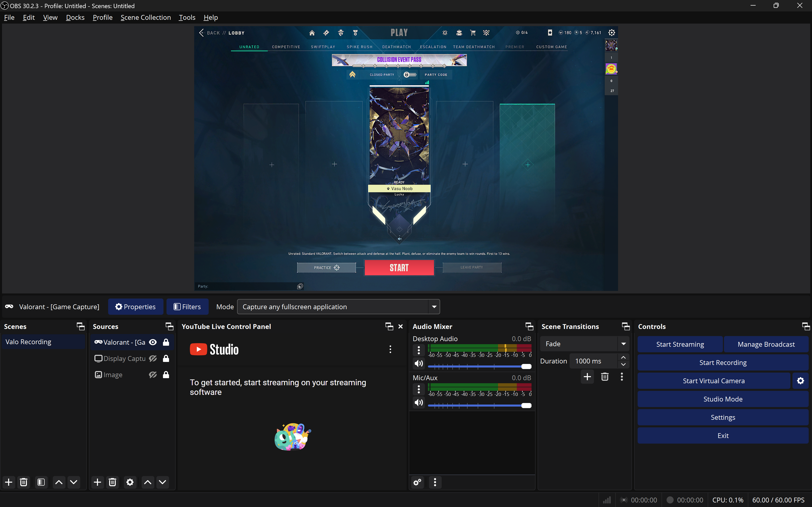Move source up arrow in Sources dock
Screen dimensions: 812x507
coord(148,482)
